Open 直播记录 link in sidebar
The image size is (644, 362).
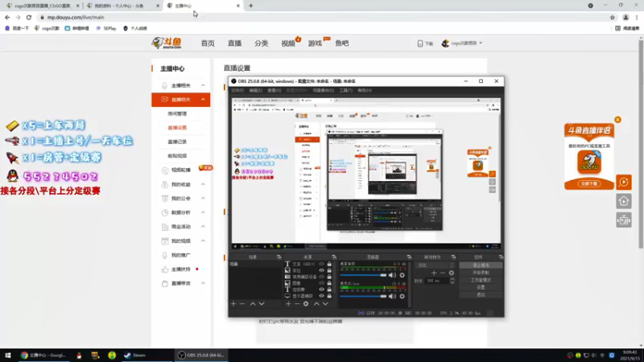coord(177,142)
